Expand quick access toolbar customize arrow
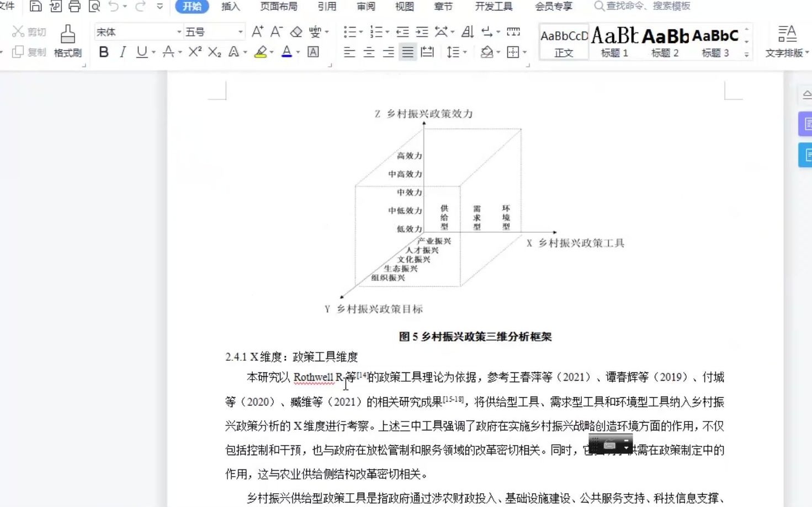The image size is (812, 507). pos(160,7)
